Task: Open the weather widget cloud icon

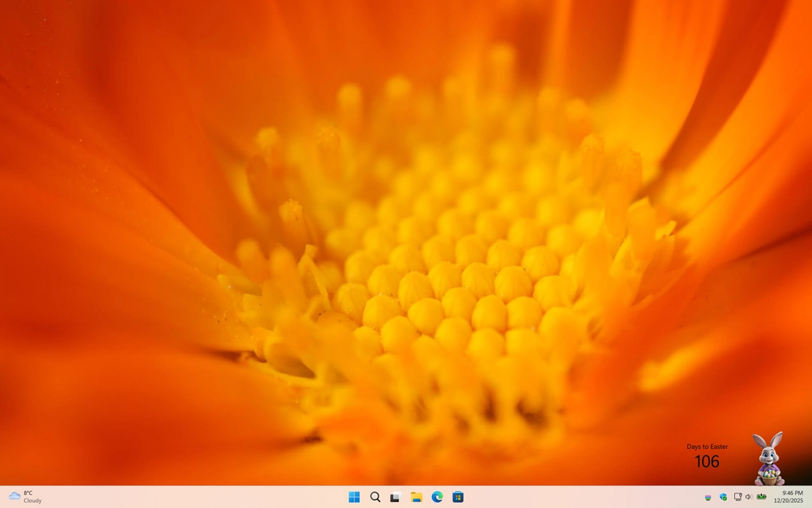Action: [x=14, y=496]
